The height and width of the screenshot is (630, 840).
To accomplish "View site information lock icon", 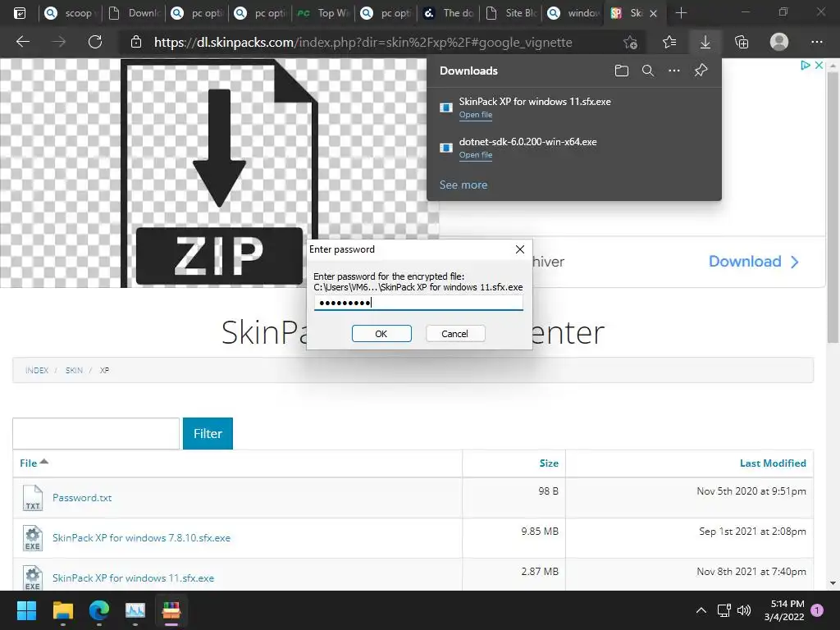I will [136, 42].
